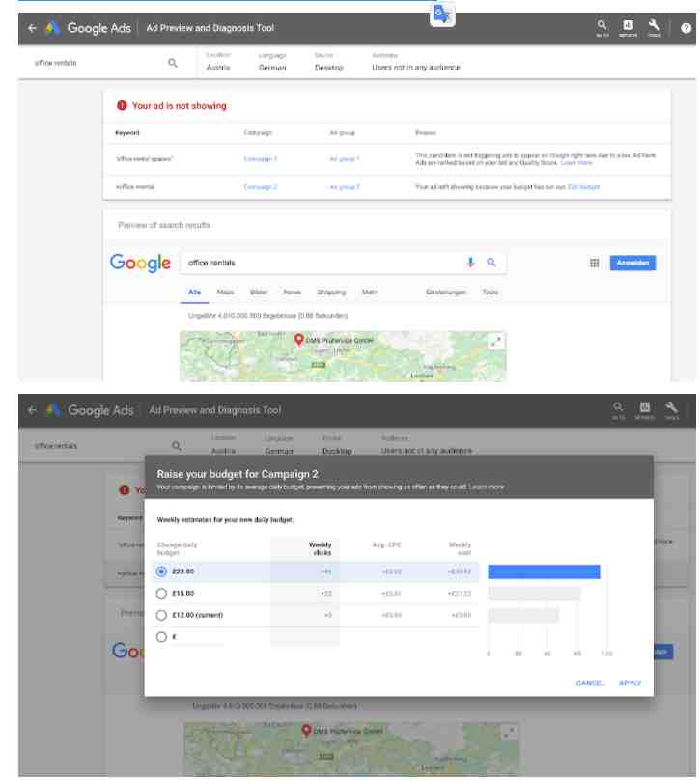Expand the map in the undimmed preview
This screenshot has width=700, height=781.
click(x=495, y=342)
